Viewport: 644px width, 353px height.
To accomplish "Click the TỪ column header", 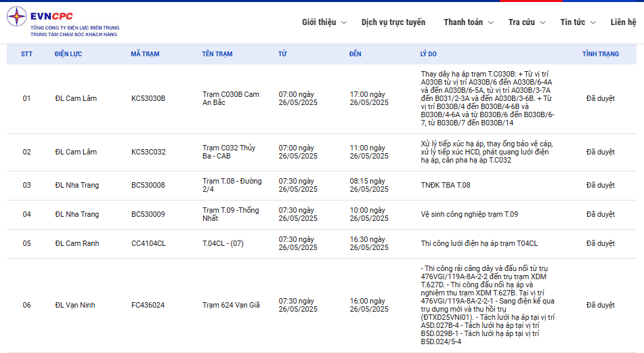I will click(x=282, y=54).
